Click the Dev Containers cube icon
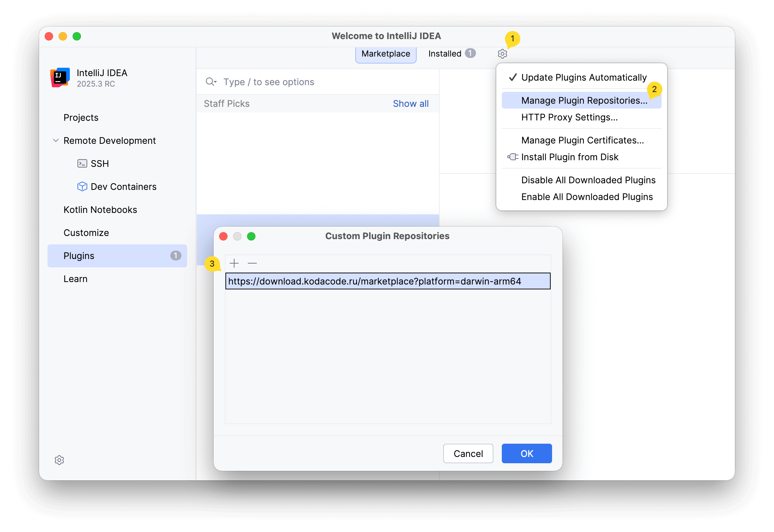The width and height of the screenshot is (774, 532). [82, 186]
